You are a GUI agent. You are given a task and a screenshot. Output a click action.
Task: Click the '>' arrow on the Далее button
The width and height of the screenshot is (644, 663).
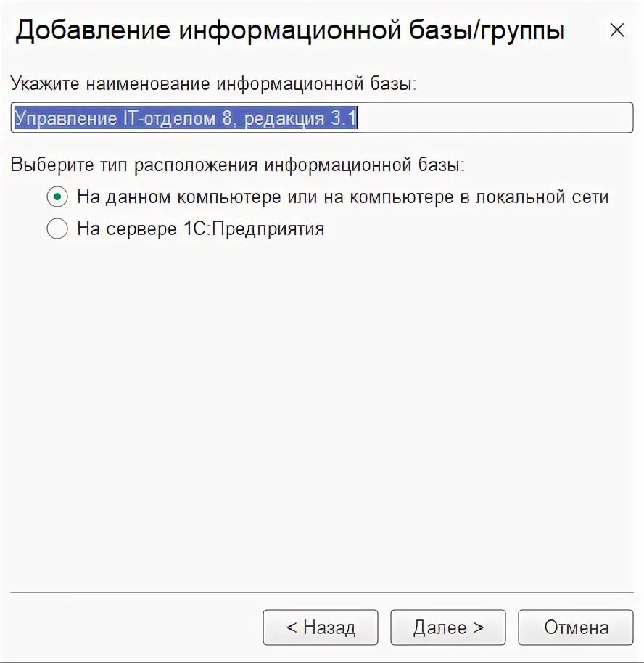click(478, 627)
